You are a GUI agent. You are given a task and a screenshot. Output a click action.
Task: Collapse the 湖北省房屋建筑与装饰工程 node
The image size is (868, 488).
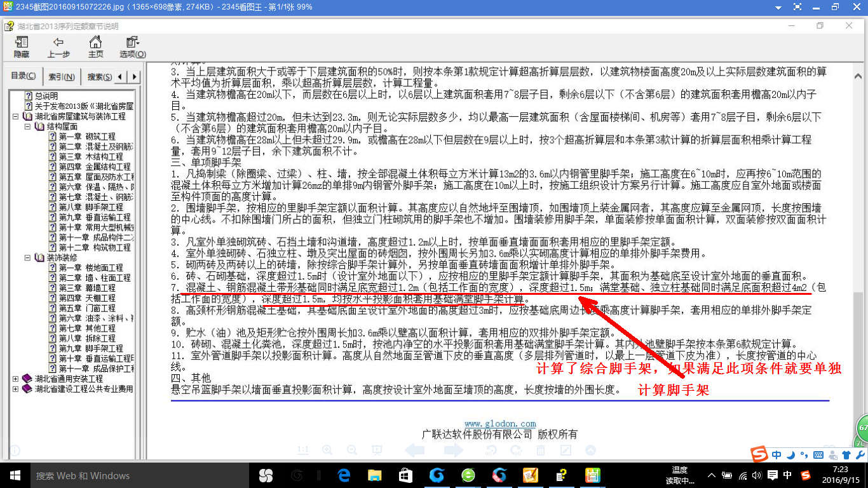coord(15,117)
